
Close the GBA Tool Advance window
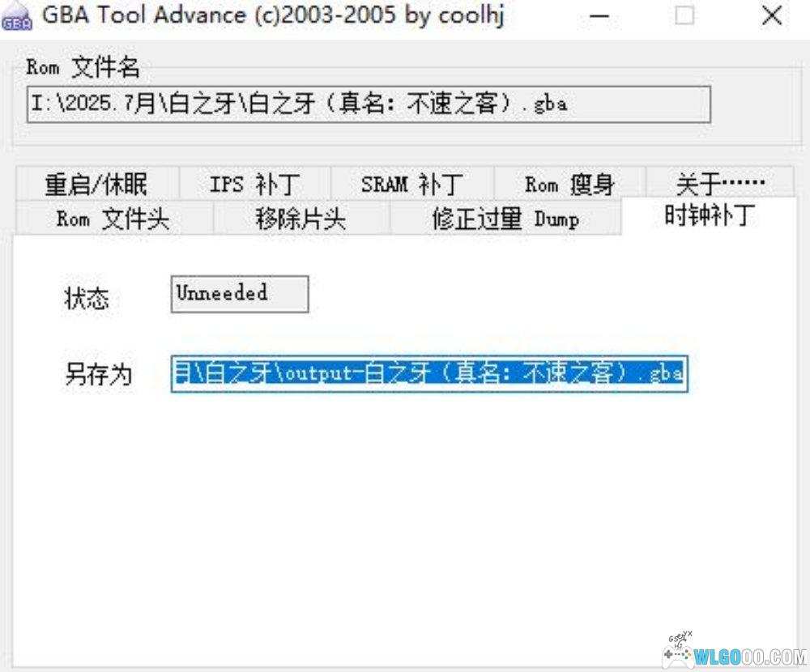(x=771, y=17)
